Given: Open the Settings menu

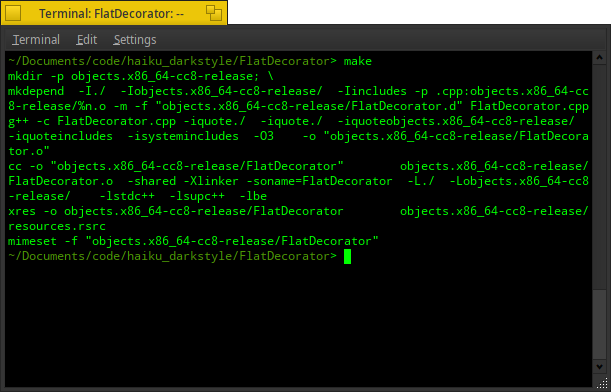Looking at the screenshot, I should [135, 40].
